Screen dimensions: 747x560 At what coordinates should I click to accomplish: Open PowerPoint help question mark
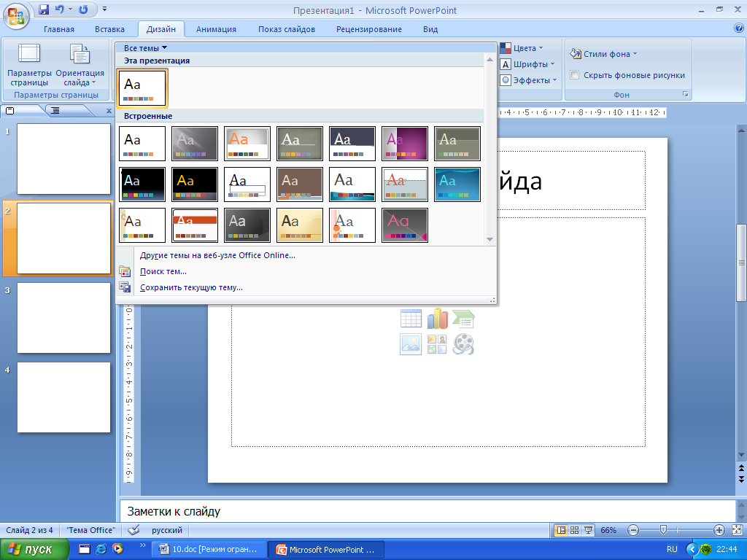coord(738,28)
